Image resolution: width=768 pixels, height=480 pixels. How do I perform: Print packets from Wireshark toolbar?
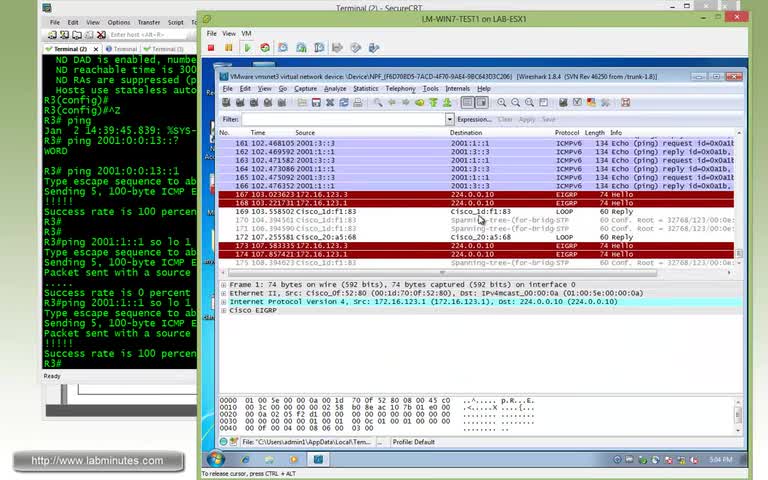[x=358, y=102]
